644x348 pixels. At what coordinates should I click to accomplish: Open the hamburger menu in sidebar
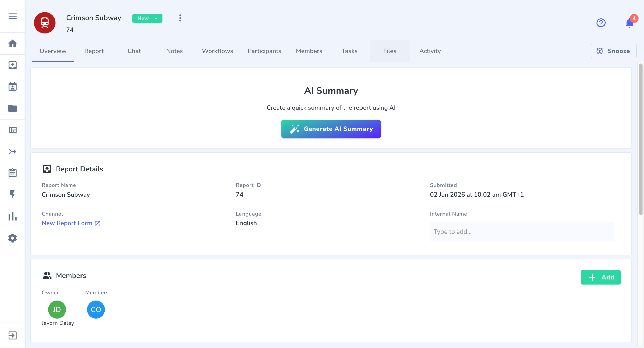(x=12, y=16)
